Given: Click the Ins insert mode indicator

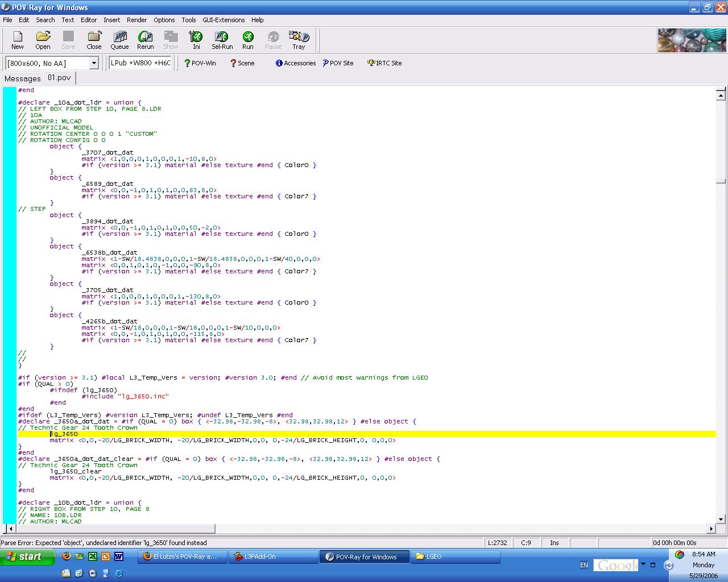Looking at the screenshot, I should [x=555, y=543].
